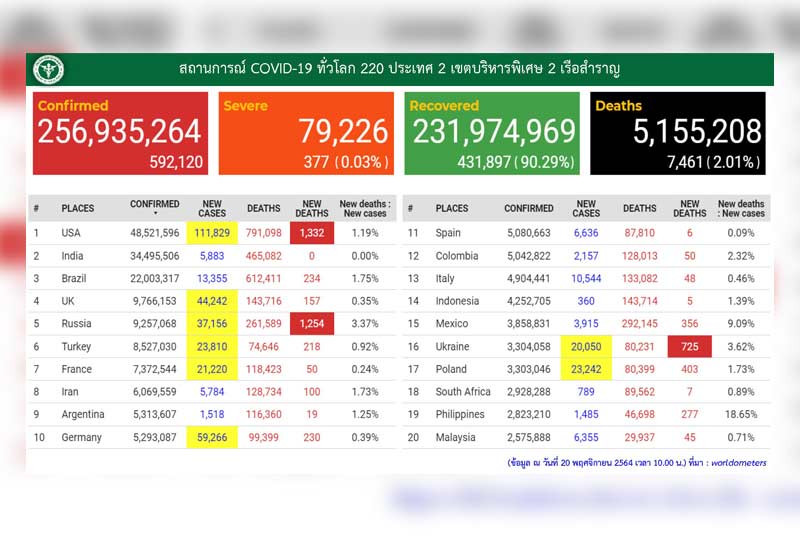Click the India country name
Screen dimensions: 800x546
click(x=74, y=256)
